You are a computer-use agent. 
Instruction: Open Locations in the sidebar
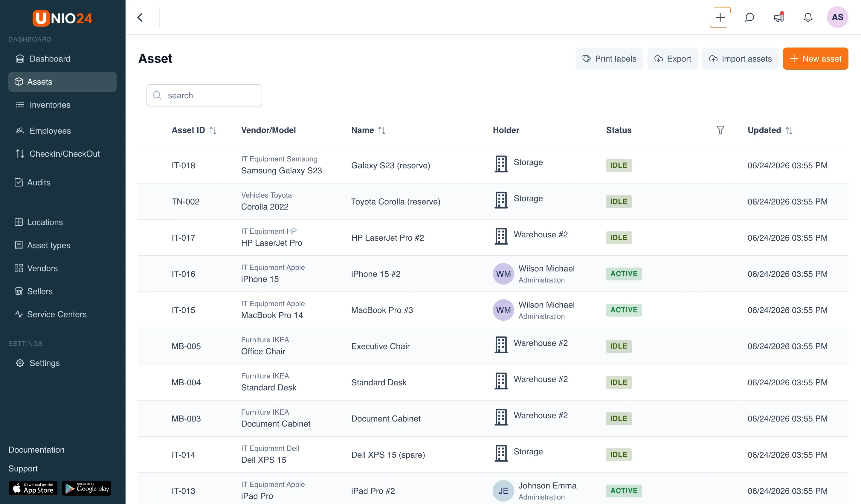(x=62, y=222)
